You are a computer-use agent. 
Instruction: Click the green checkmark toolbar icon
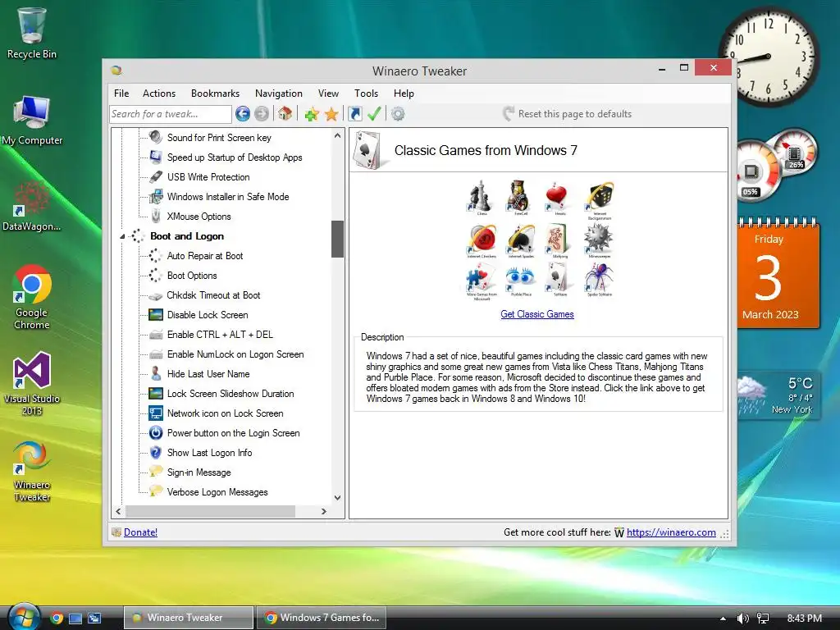374,113
